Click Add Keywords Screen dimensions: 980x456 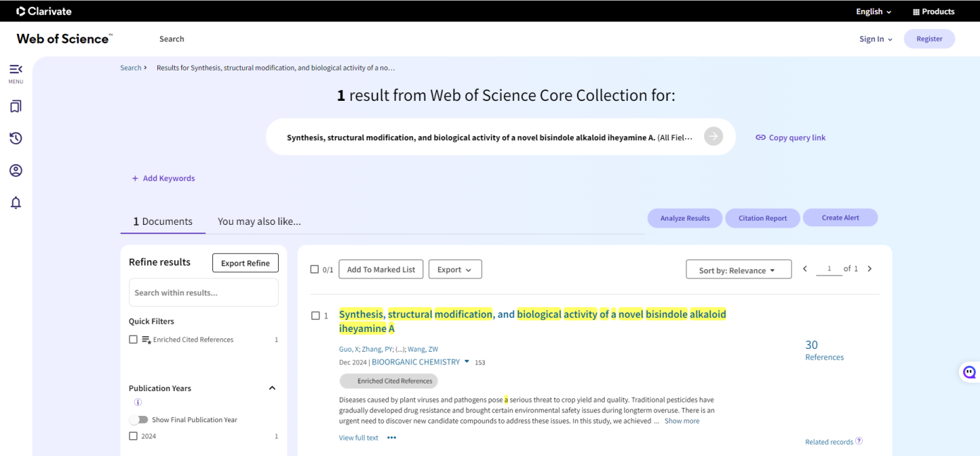click(163, 178)
